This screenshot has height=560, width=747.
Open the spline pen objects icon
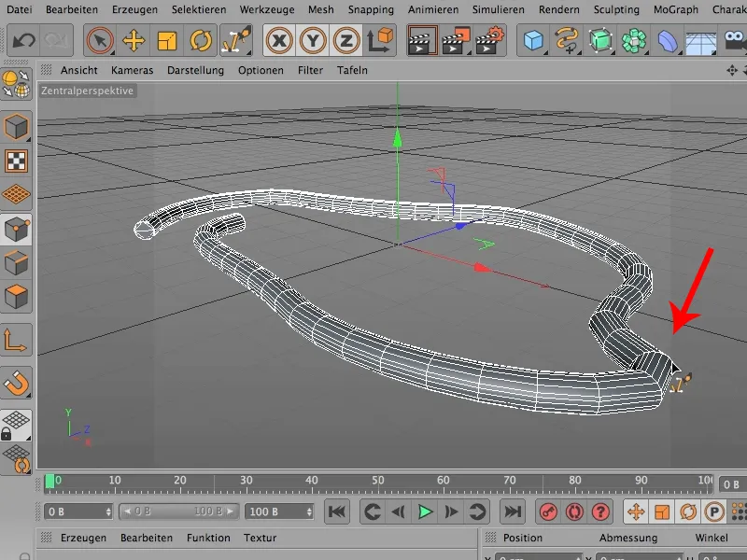[567, 40]
